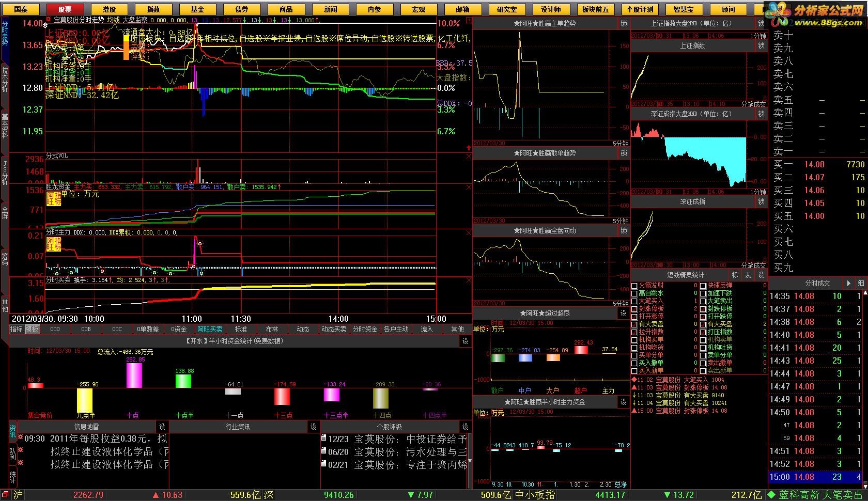Click the document icon beside 12/23 rating
Screen dimensions: 868x501
tap(323, 438)
